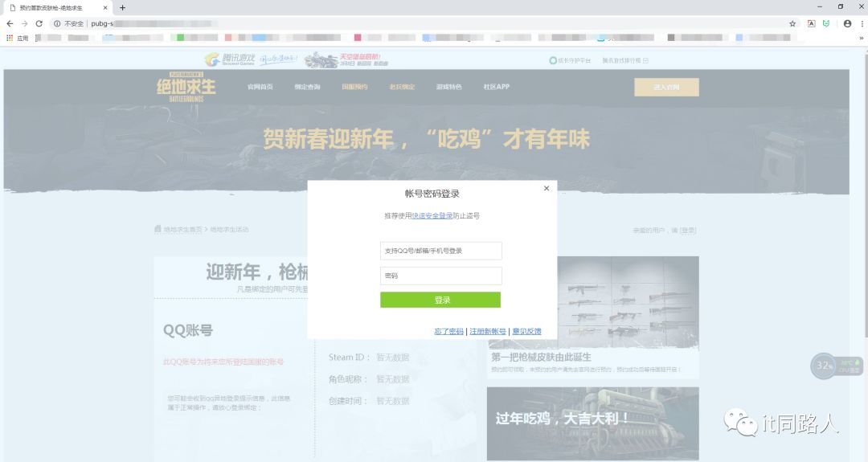Click the 创建时间 暂无数据 row

click(369, 401)
